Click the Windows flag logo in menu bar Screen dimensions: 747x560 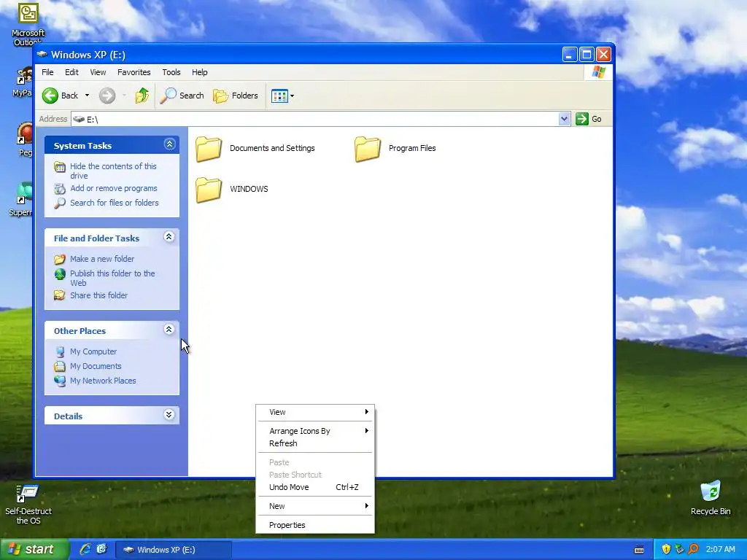tap(598, 72)
